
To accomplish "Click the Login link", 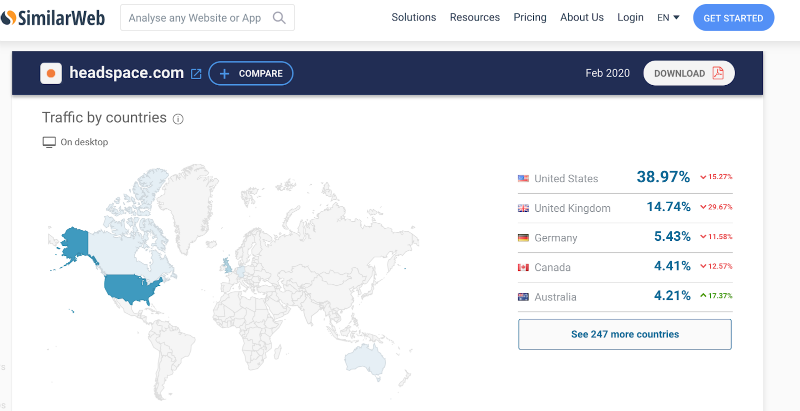I will click(631, 17).
